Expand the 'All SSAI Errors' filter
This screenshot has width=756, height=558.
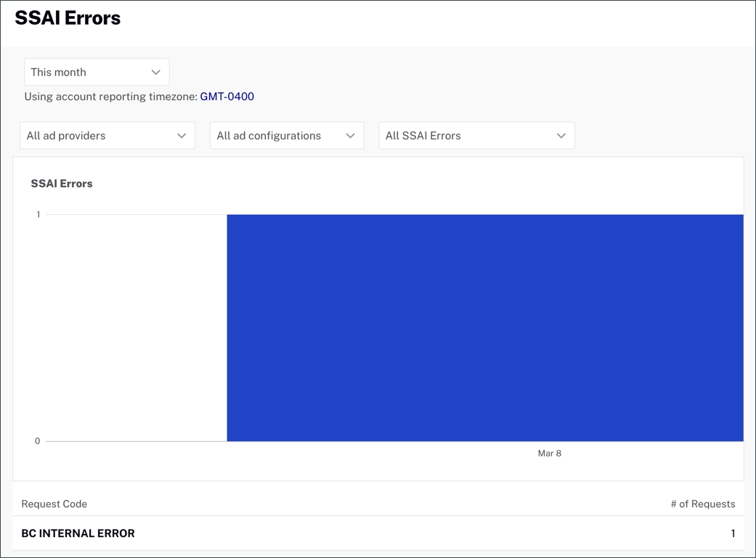click(x=476, y=135)
